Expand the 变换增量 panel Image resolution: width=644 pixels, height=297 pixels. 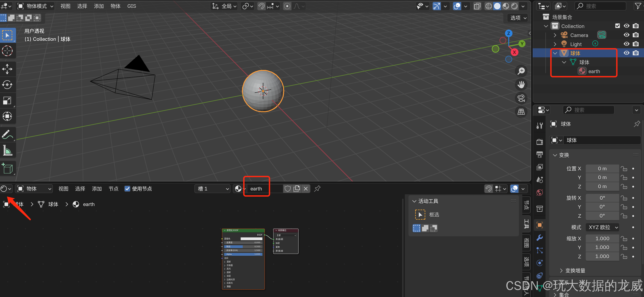point(575,271)
